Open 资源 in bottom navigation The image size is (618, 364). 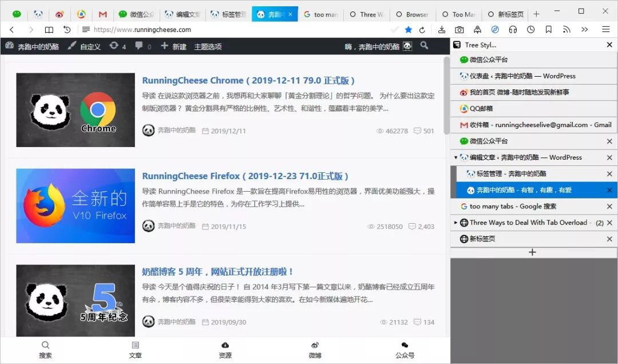tap(225, 350)
